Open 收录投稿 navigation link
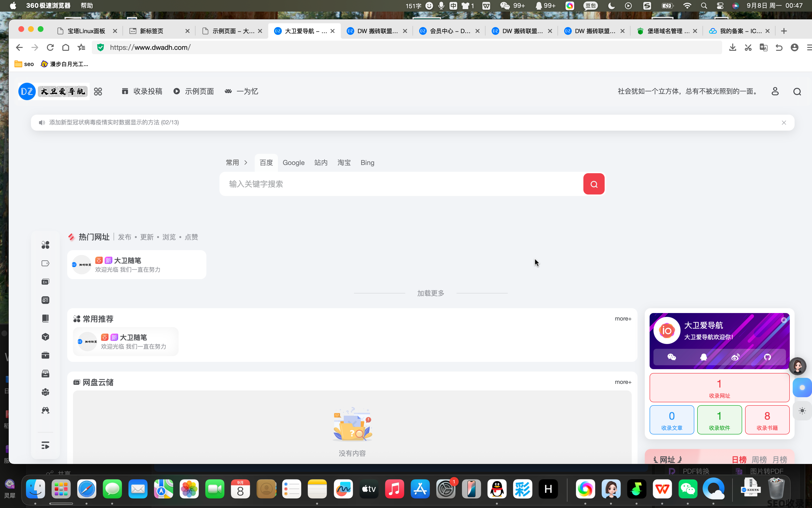This screenshot has height=508, width=812. click(x=142, y=91)
